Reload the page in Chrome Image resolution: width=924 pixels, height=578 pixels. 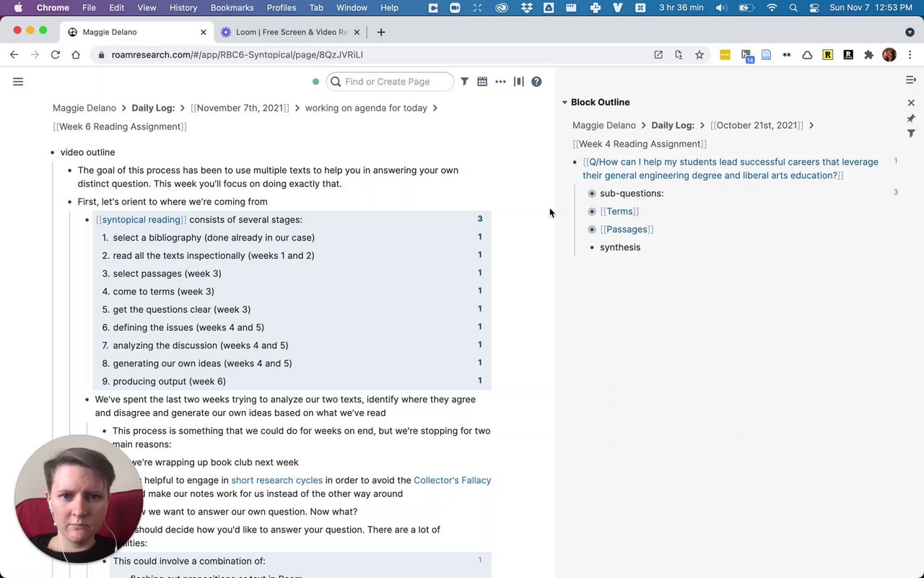pyautogui.click(x=55, y=54)
